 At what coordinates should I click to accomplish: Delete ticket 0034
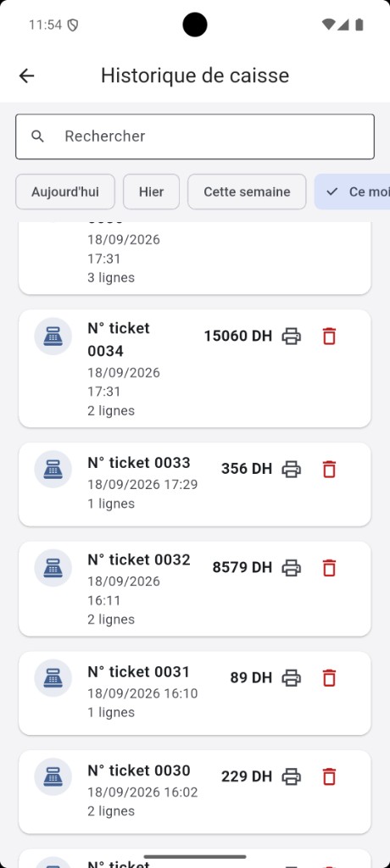point(329,336)
